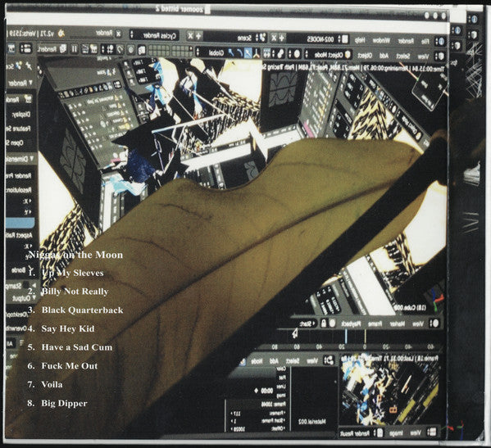The image size is (491, 448).
Task: Click the resolution Y value field
Action: pyautogui.click(x=20, y=212)
